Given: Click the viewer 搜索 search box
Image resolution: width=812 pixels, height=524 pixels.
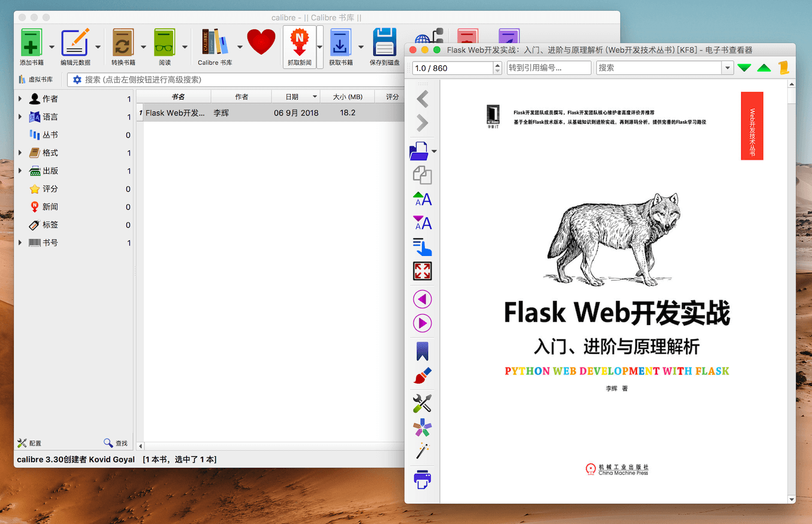Looking at the screenshot, I should coord(659,68).
